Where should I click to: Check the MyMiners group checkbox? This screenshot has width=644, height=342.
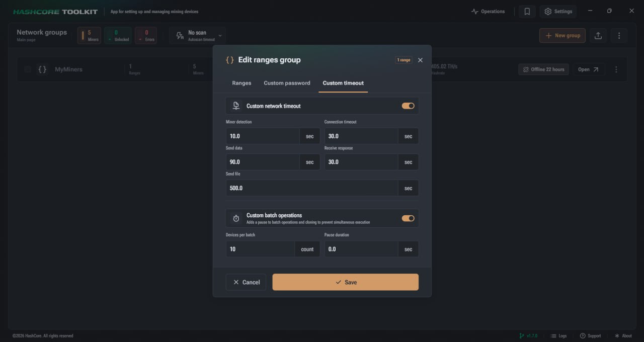pos(28,69)
